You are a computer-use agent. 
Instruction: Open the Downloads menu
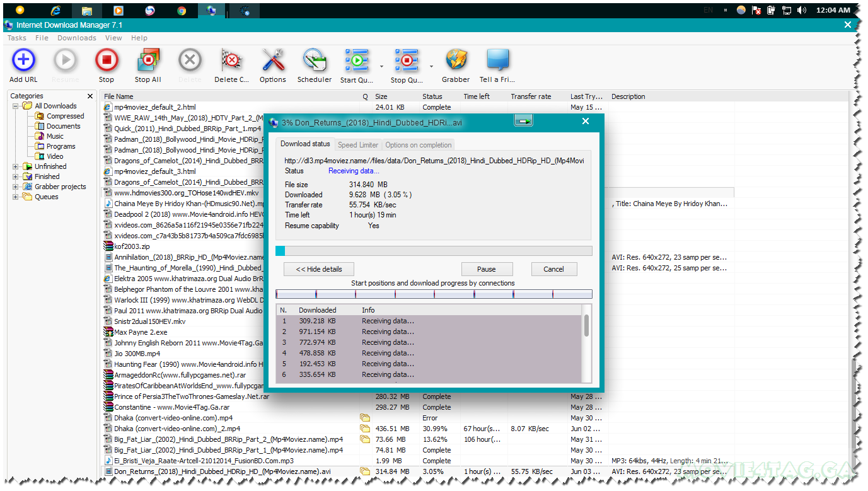point(77,38)
